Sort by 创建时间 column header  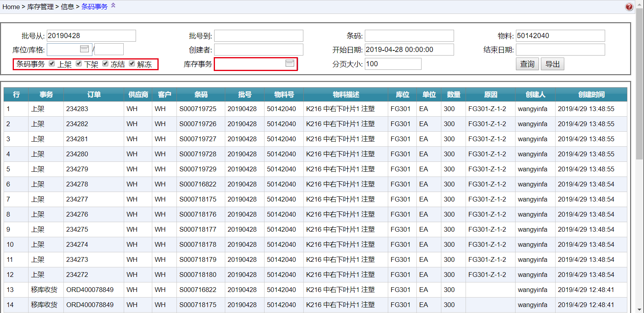pyautogui.click(x=591, y=94)
